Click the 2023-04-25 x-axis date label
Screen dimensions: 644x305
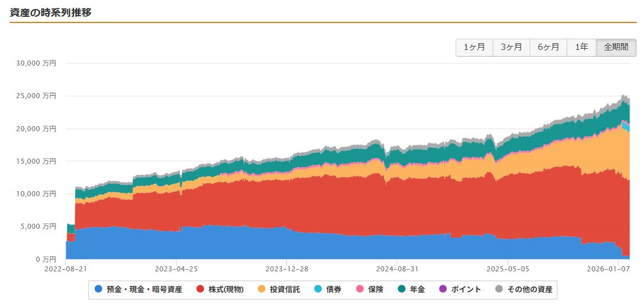(177, 270)
